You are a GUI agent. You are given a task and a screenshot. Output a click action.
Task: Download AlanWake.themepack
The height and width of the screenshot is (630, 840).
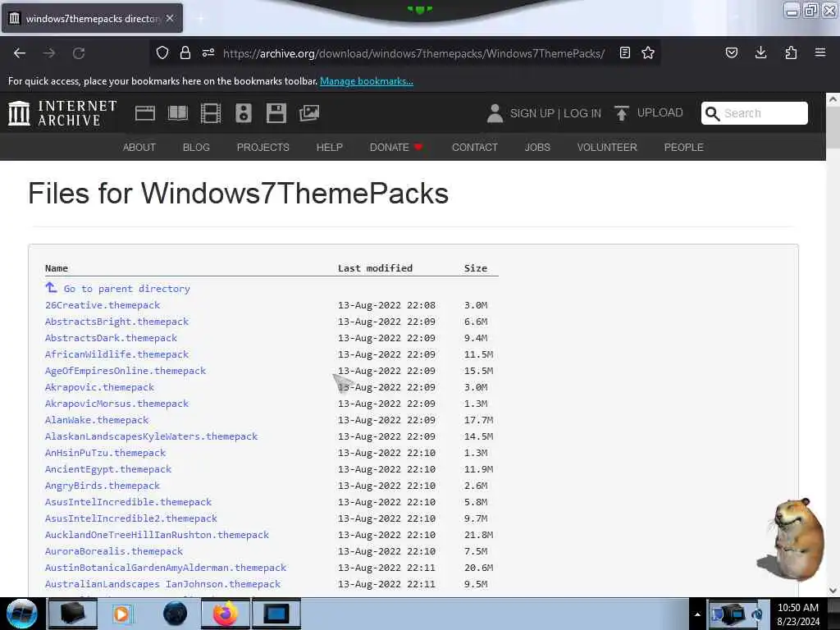click(x=97, y=420)
